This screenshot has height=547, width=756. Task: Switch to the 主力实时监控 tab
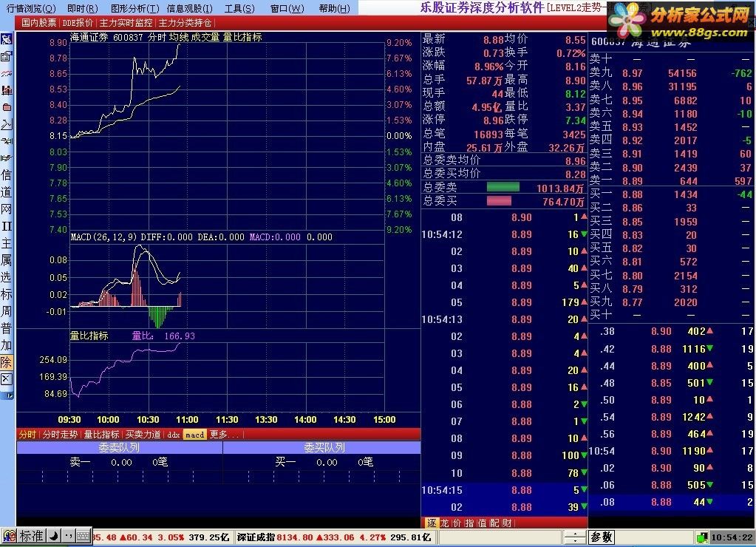coord(126,23)
